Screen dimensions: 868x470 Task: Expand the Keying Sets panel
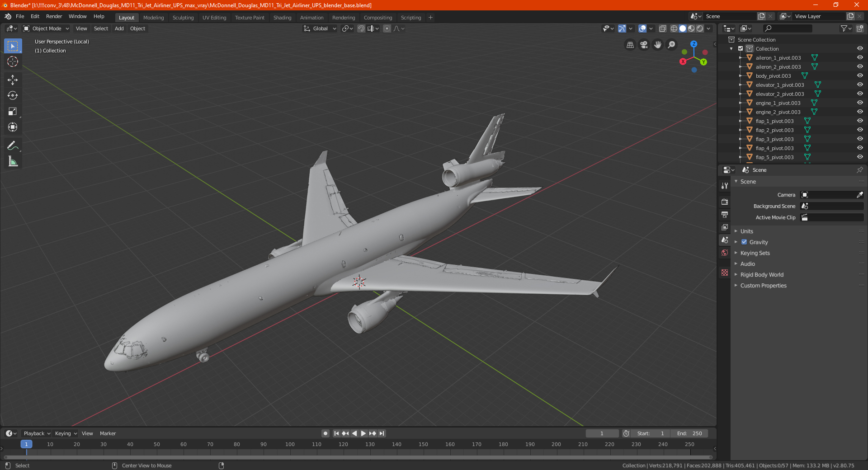(755, 253)
